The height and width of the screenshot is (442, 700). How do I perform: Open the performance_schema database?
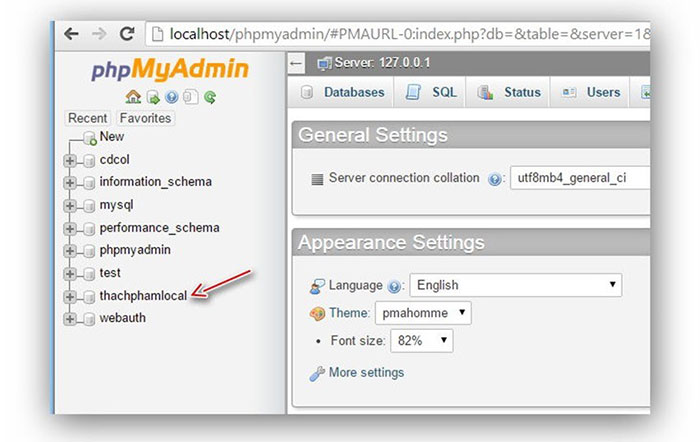coord(159,228)
